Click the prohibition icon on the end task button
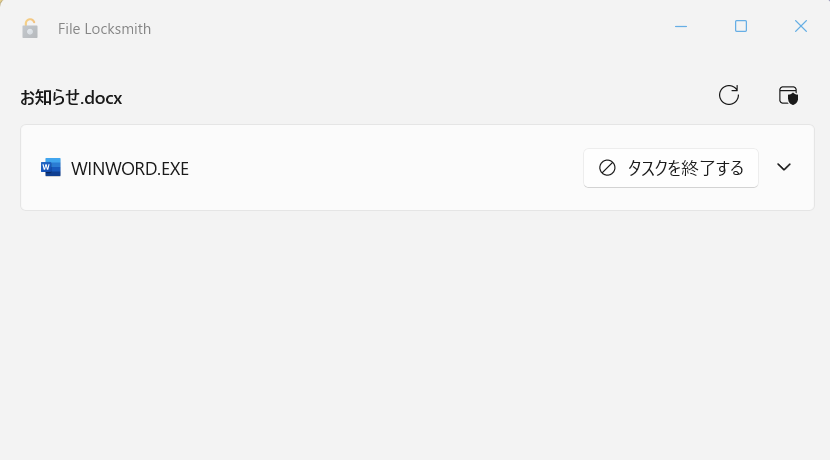830x460 pixels. 607,168
